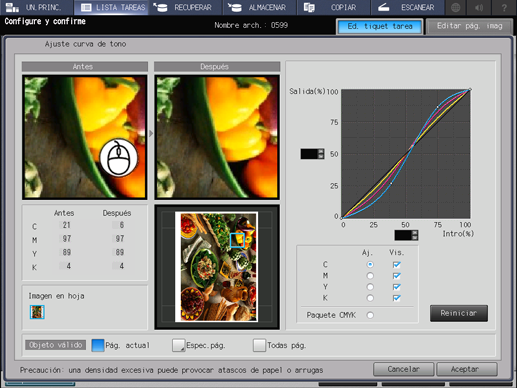The width and height of the screenshot is (517, 388).
Task: Click the upper control point on tone curve
Action: click(438, 107)
